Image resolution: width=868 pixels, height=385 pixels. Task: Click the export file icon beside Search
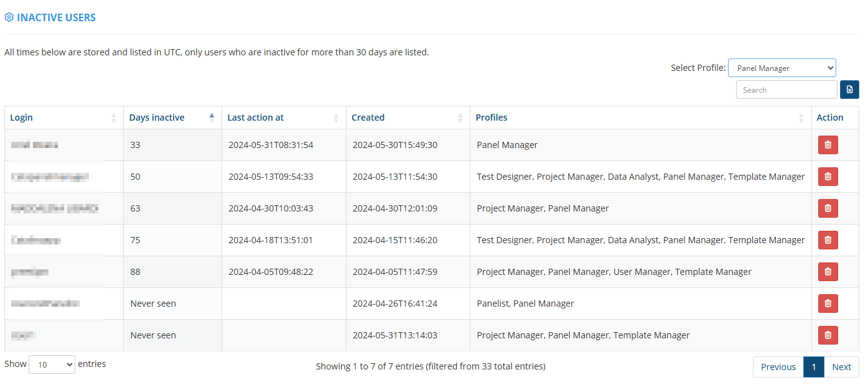(849, 90)
